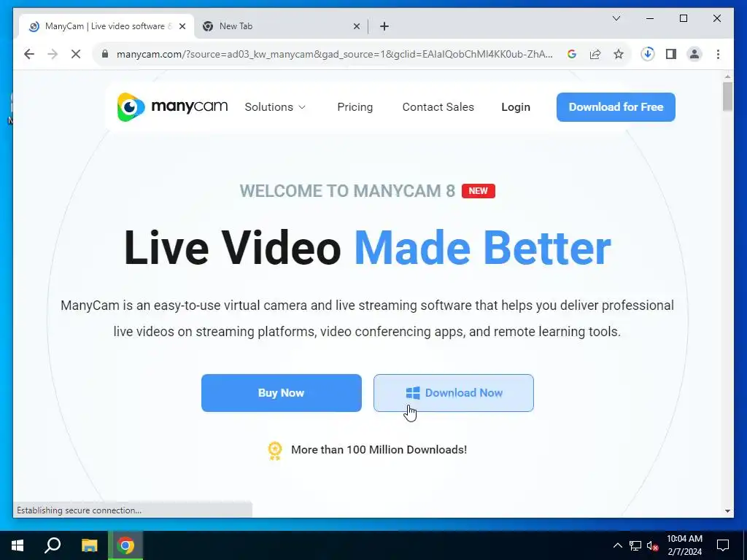Switch to the New Tab tab
Screen dimensions: 747x560
pyautogui.click(x=281, y=26)
